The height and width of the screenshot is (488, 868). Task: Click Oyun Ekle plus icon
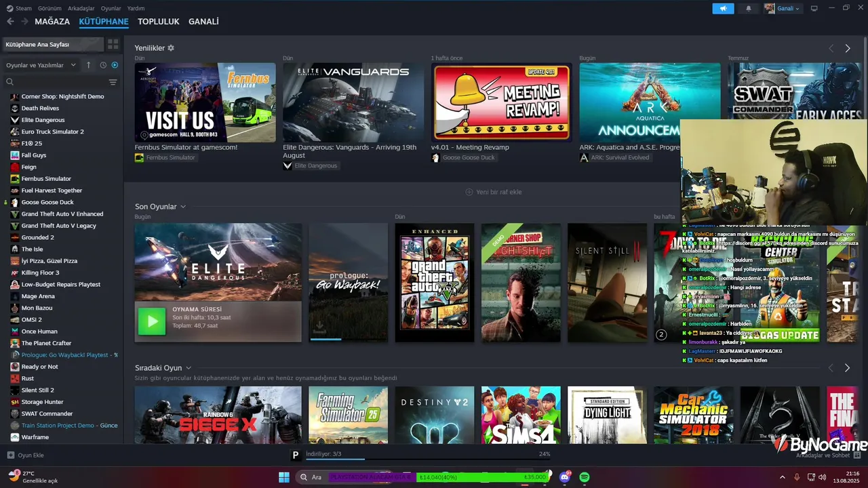click(10, 455)
